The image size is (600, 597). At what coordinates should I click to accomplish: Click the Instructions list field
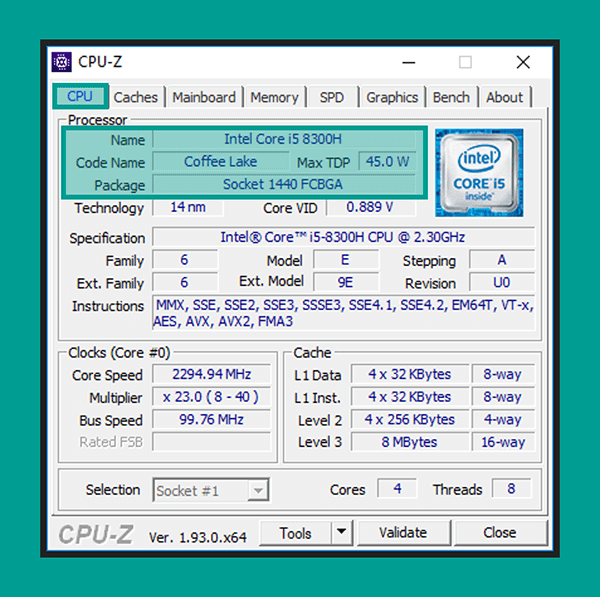click(x=343, y=313)
